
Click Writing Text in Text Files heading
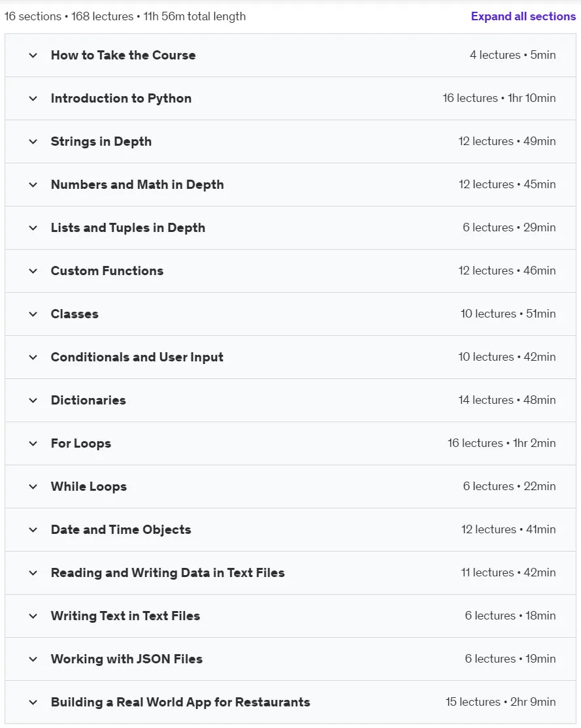pyautogui.click(x=125, y=616)
